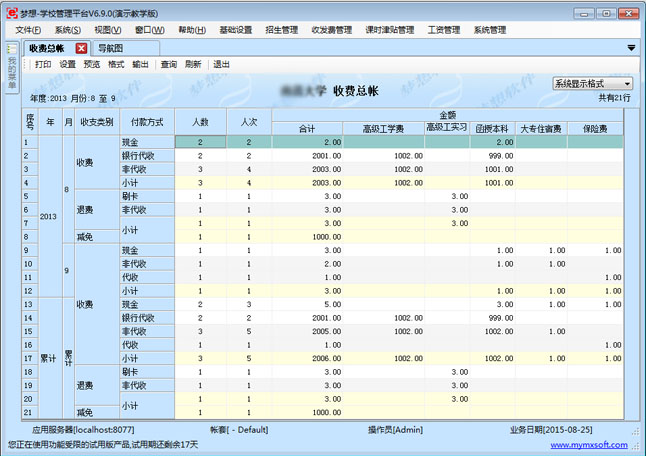
Task: Click the 付款方式 column header
Action: pyautogui.click(x=147, y=122)
